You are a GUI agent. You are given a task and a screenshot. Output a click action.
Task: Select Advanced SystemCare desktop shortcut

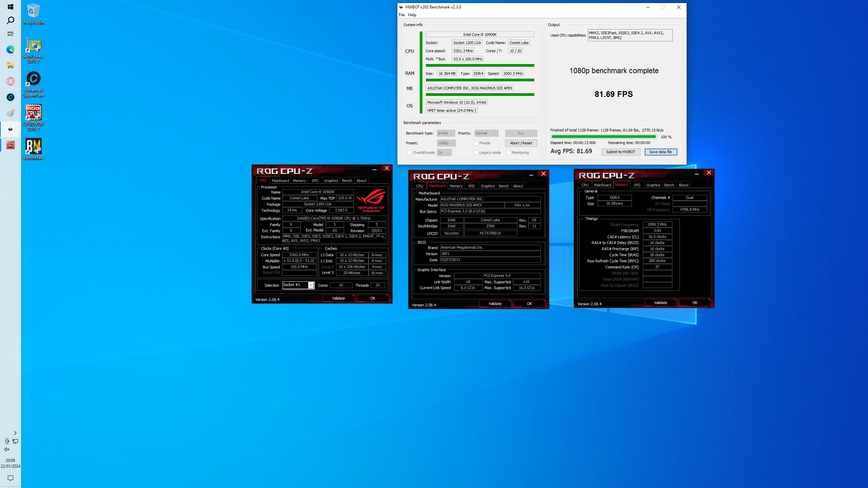point(33,84)
